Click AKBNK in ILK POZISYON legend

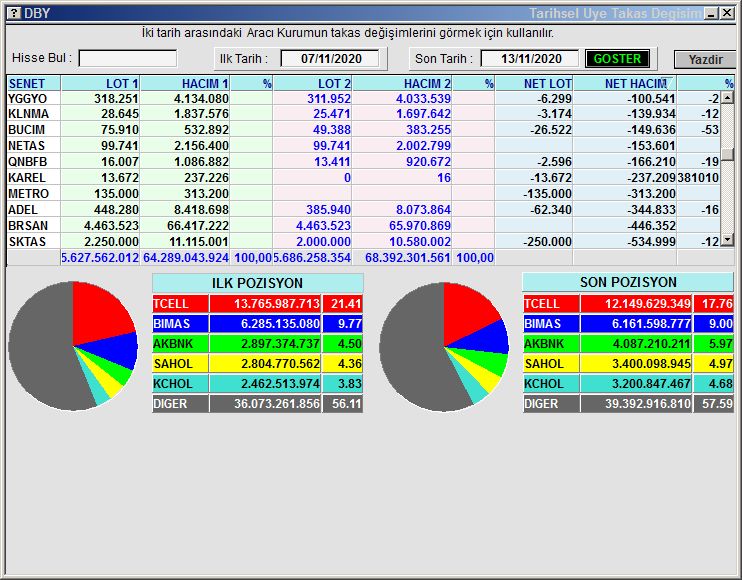click(180, 343)
